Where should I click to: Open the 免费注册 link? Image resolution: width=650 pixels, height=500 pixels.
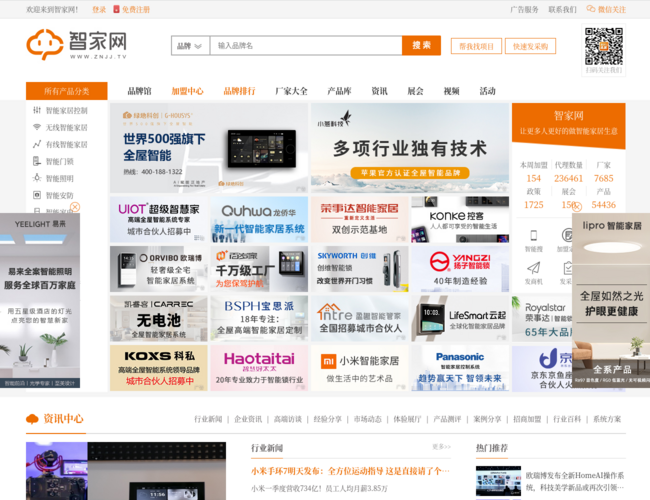[136, 9]
